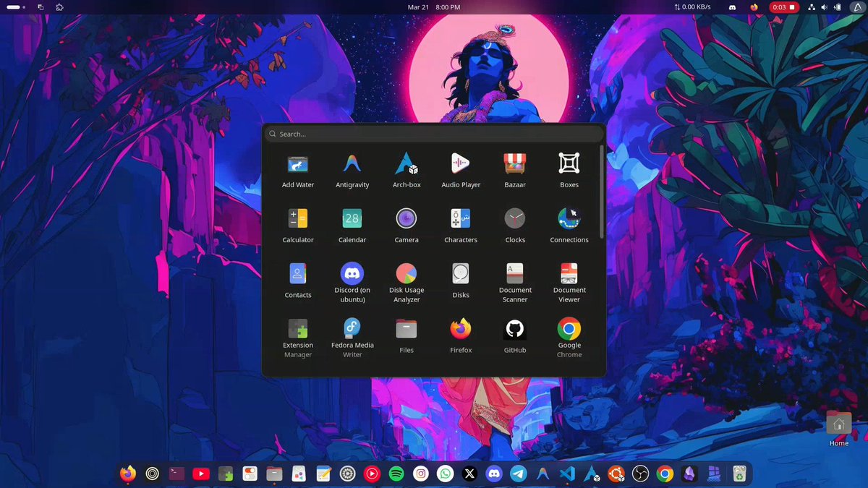The image size is (868, 488).
Task: Launch the Audio Player app
Action: [x=461, y=171]
